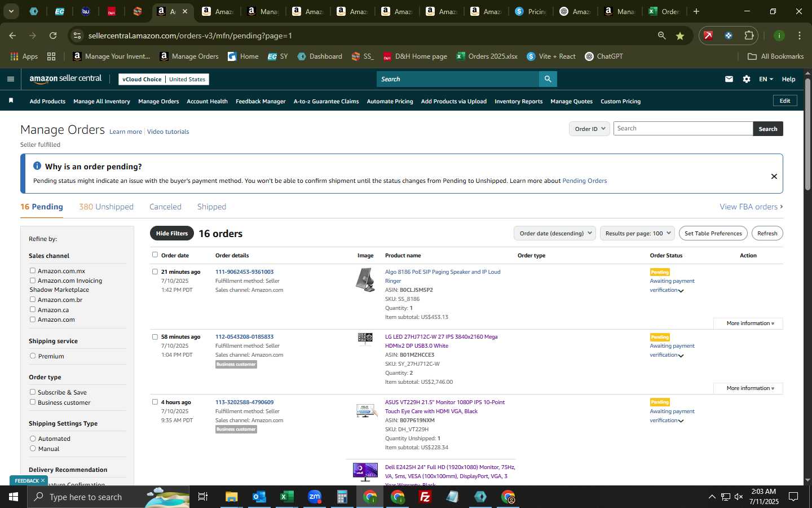
Task: Click the ASUS VT229H monitor thumbnail
Action: pyautogui.click(x=366, y=410)
